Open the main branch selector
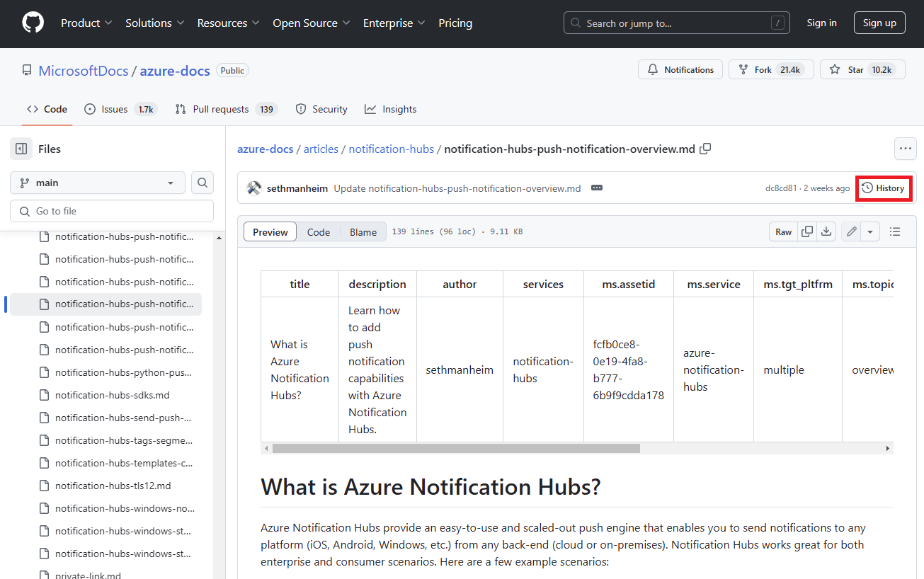The height and width of the screenshot is (579, 924). 97,183
